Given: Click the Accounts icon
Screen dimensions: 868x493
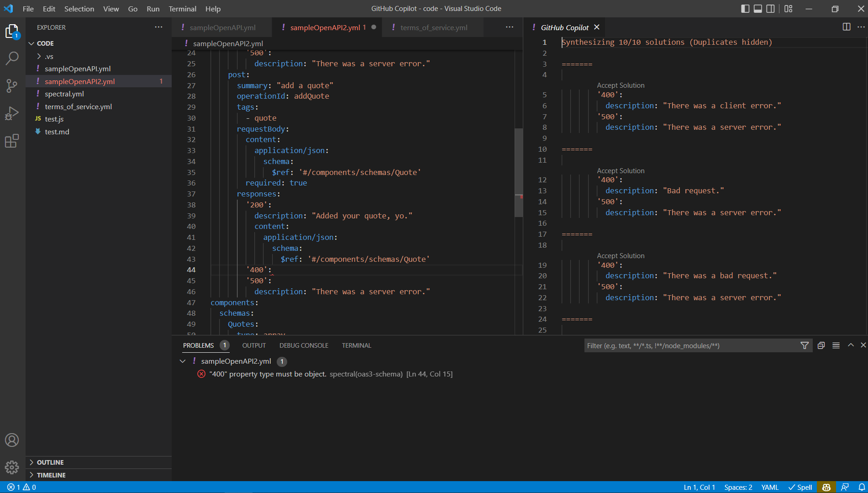Looking at the screenshot, I should pos(12,440).
